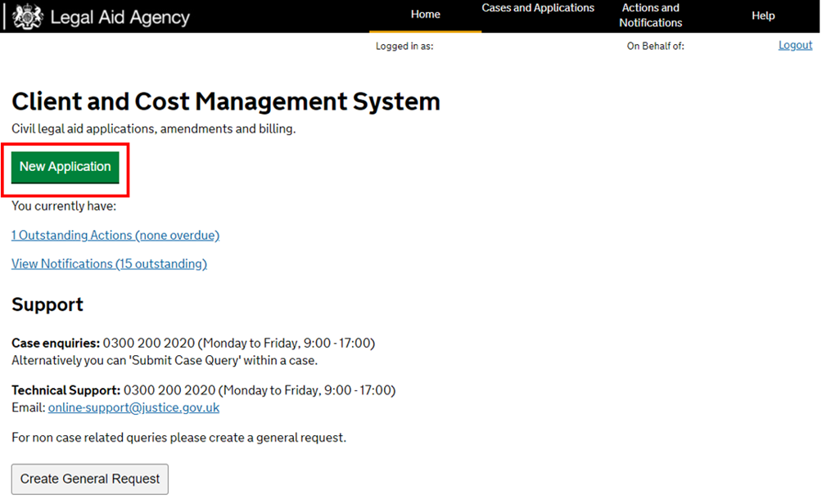Click the Technical Support phone number line
This screenshot has width=822, height=504.
coord(203,391)
